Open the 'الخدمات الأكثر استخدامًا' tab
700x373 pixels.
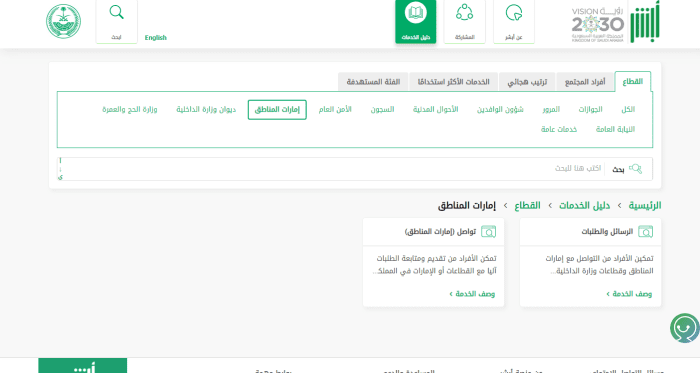[453, 82]
